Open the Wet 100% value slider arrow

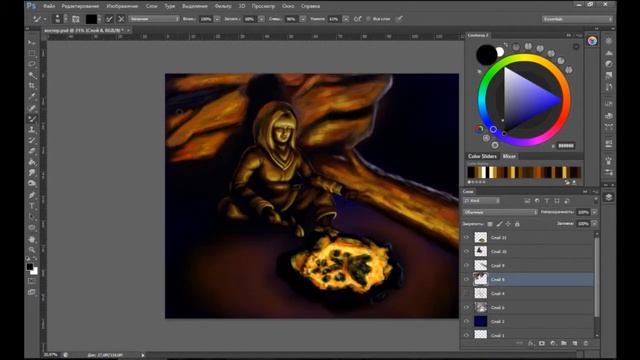pyautogui.click(x=217, y=19)
